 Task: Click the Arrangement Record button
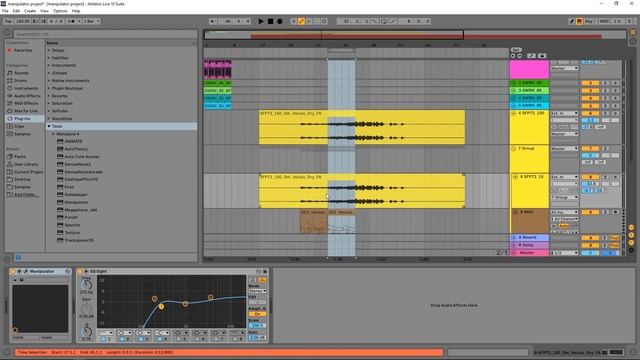(280, 21)
